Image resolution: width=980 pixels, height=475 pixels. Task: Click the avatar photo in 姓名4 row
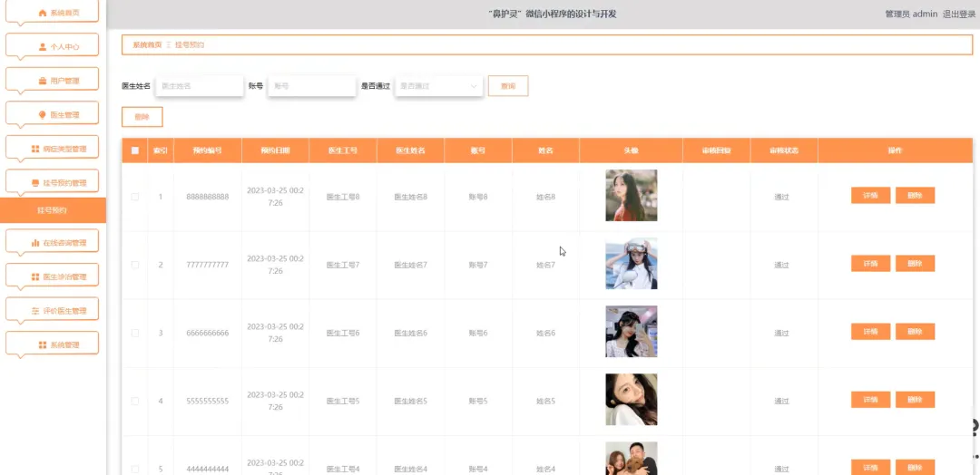pyautogui.click(x=632, y=458)
